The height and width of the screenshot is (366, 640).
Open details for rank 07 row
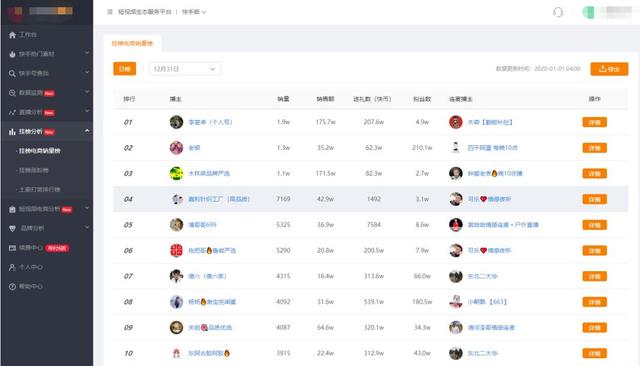point(594,277)
